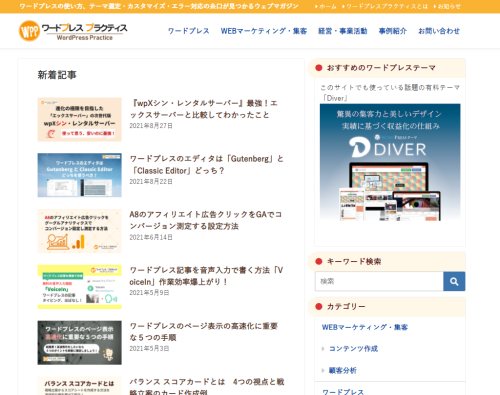
Task: Click the wpXシン・レンタルサーバー article thumbnail
Action: coord(80,119)
